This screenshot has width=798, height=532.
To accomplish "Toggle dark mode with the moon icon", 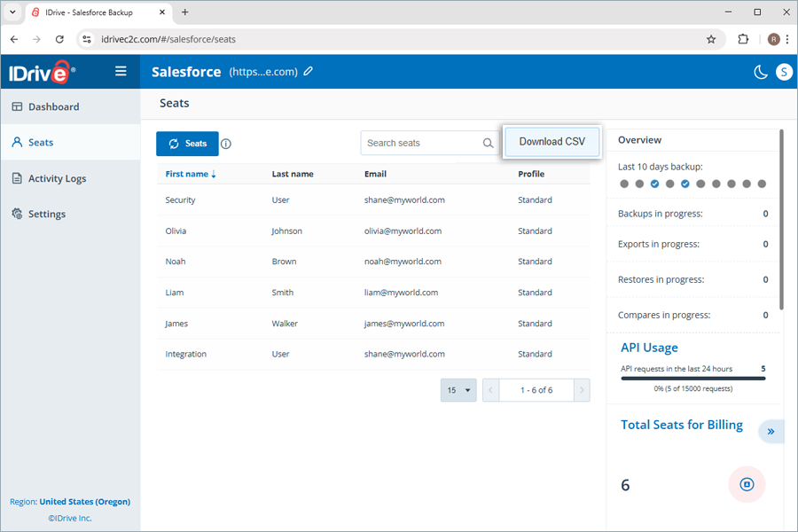I will pyautogui.click(x=761, y=72).
